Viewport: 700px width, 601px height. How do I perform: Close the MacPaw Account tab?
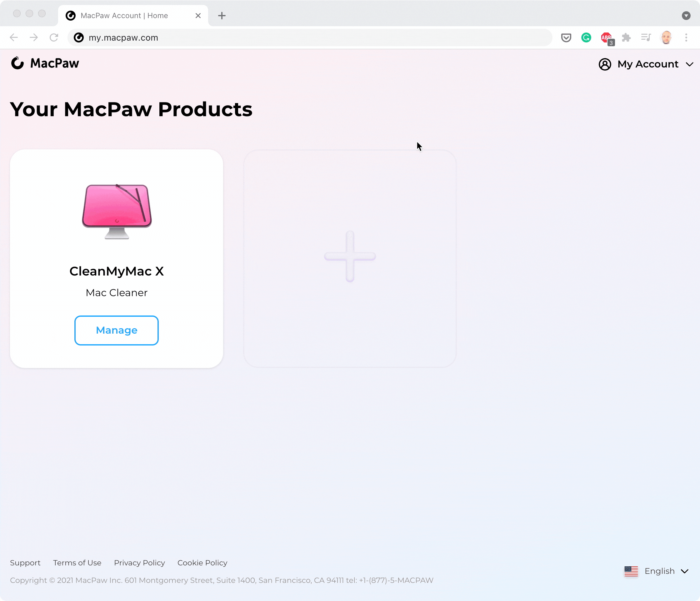198,16
